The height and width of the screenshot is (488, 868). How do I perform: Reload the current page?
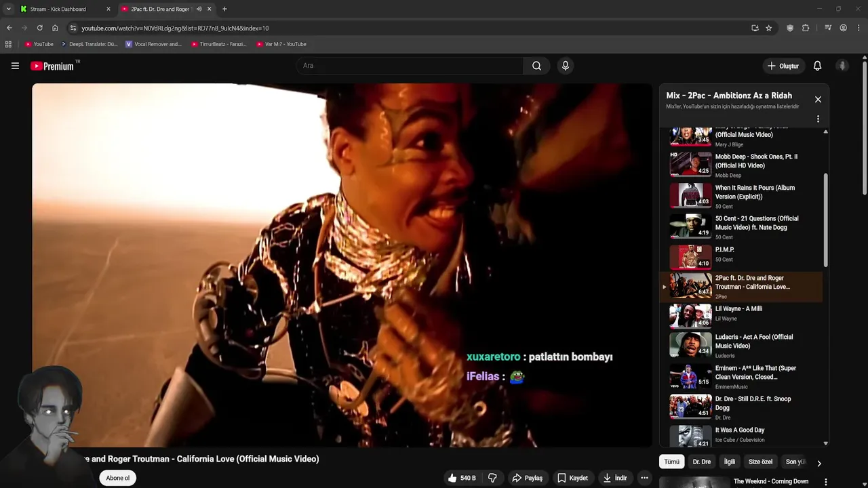tap(39, 28)
